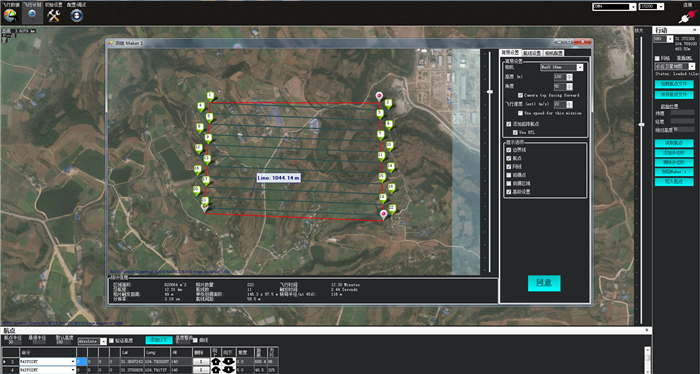700x374 pixels.
Task: Move waypoint 3 down with arrow icon
Action: coord(229,362)
